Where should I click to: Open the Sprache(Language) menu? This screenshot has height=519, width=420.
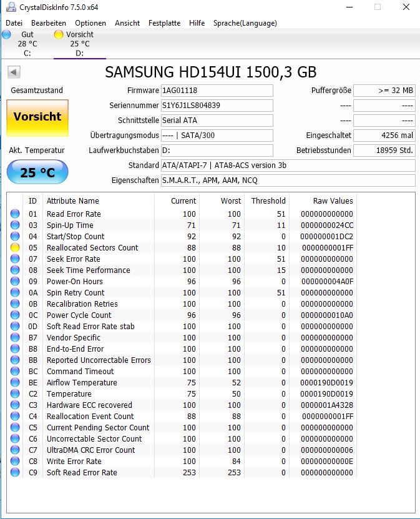(245, 23)
